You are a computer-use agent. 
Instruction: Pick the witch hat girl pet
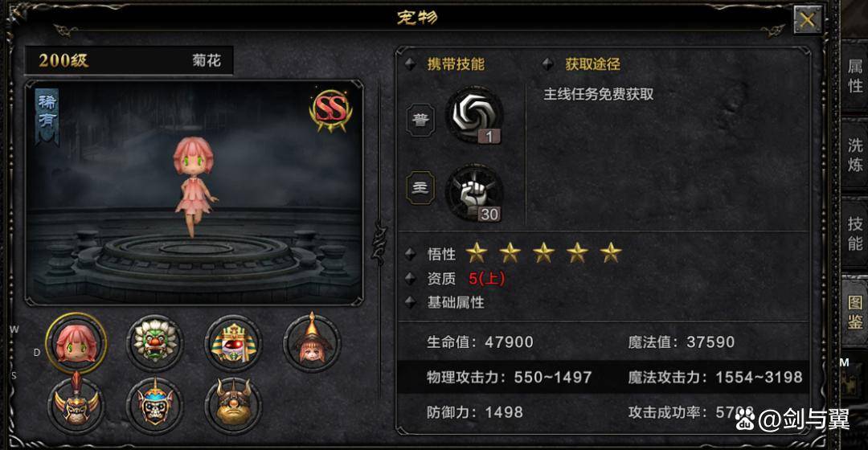point(312,342)
